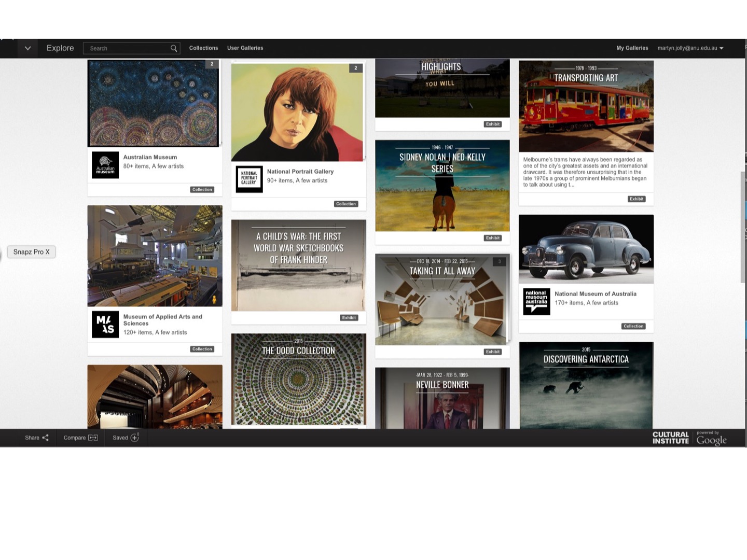Open Sidney Nolan Ned Kelly Series exhibit
The width and height of the screenshot is (747, 560).
442,186
